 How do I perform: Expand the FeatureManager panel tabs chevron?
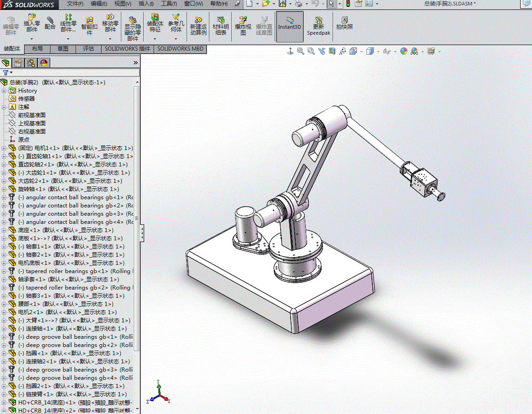coord(136,63)
